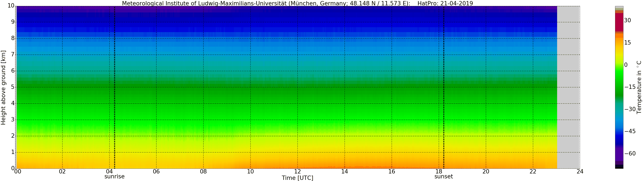
Task: Click the purple −60 °C region of colorbar
Action: click(x=619, y=154)
